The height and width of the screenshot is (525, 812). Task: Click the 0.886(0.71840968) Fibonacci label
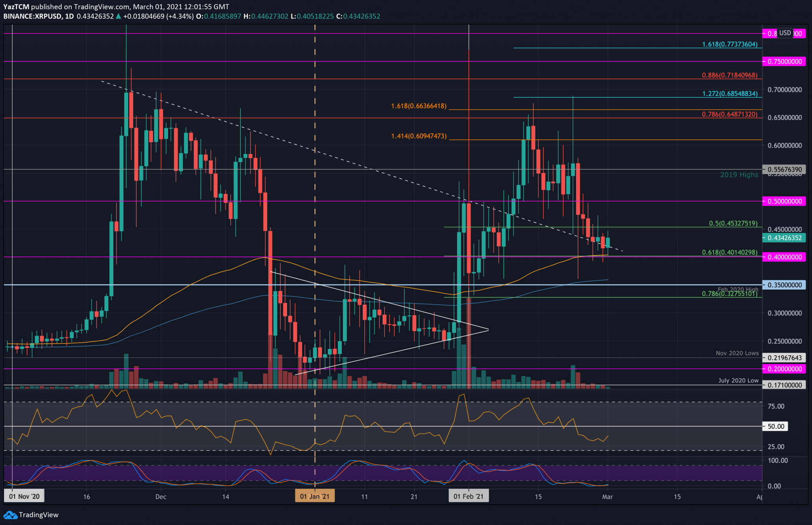tap(730, 75)
